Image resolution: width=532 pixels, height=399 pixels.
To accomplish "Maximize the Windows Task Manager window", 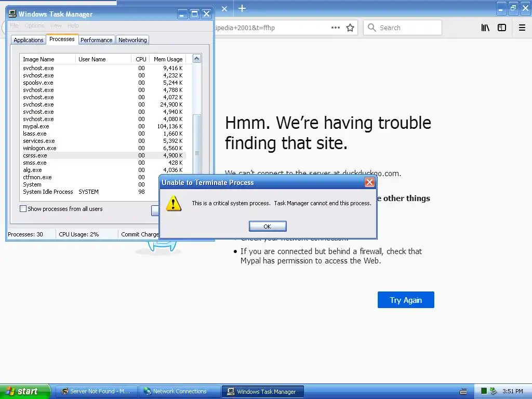I will click(x=194, y=14).
